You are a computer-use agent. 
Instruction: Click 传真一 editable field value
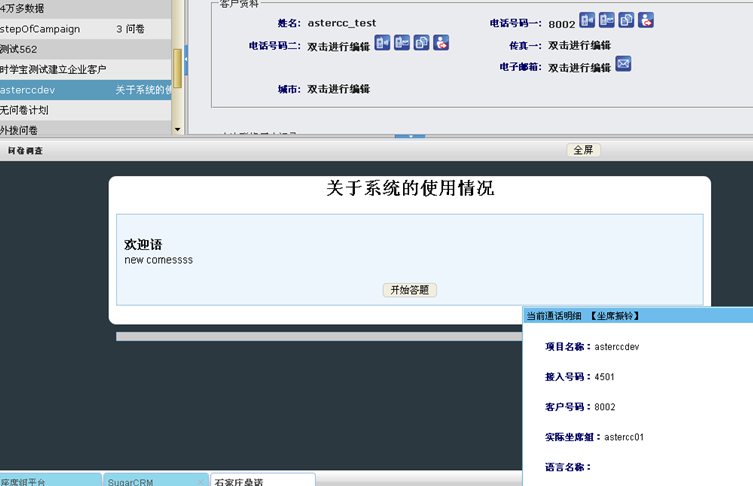coord(579,45)
